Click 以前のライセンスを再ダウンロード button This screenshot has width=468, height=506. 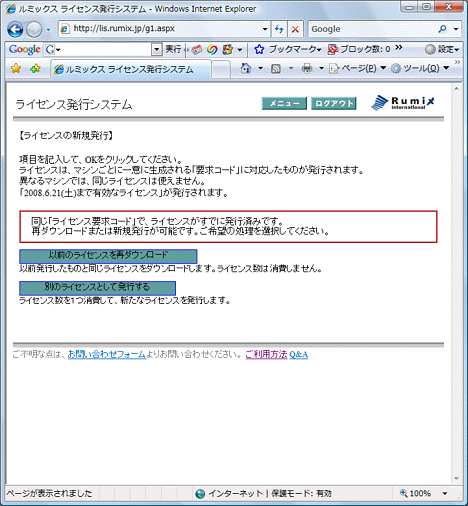tap(108, 256)
